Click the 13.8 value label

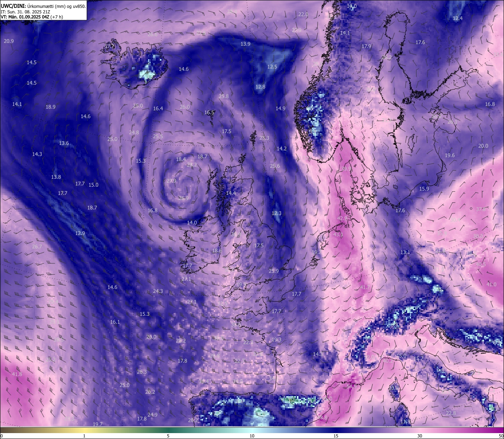[x=56, y=177]
